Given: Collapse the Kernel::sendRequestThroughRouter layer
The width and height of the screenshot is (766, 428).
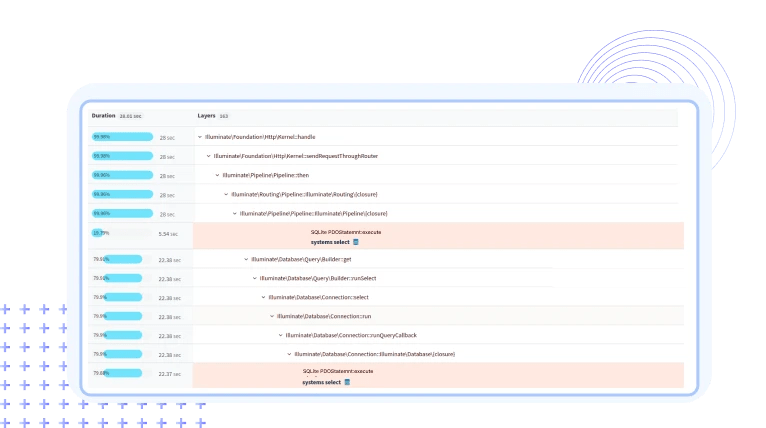Looking at the screenshot, I should pos(209,156).
